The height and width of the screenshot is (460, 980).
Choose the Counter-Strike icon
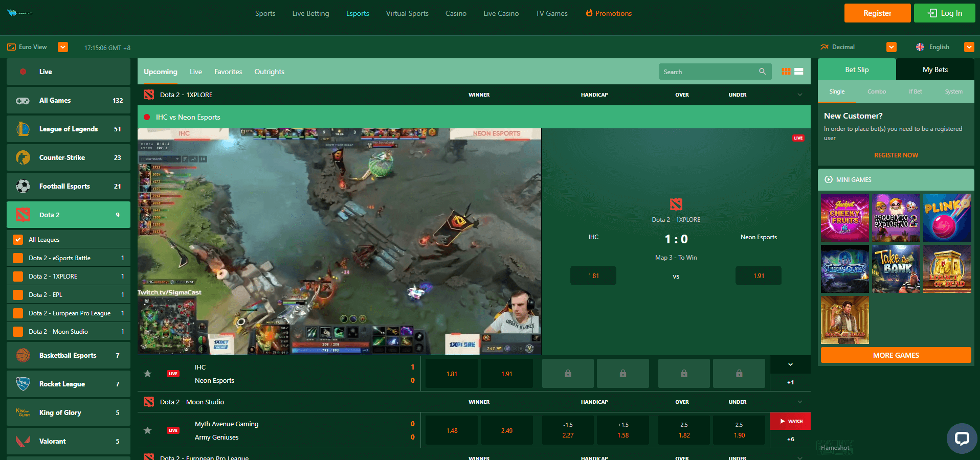(23, 157)
